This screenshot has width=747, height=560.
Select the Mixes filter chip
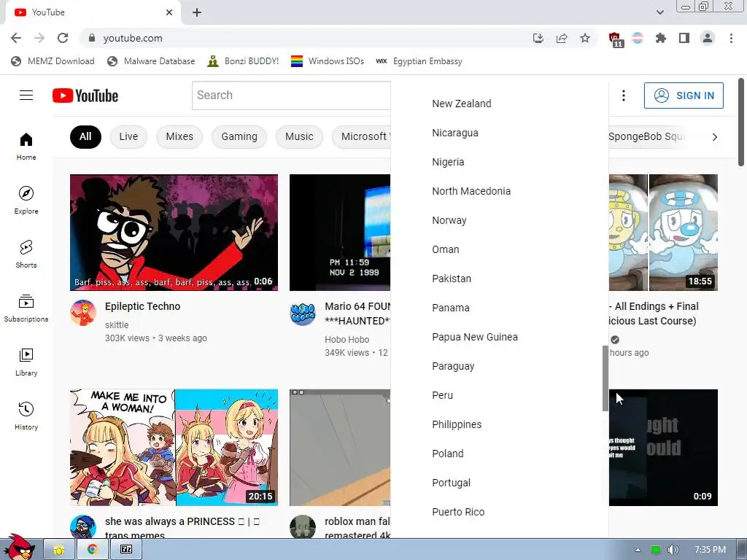pyautogui.click(x=179, y=136)
